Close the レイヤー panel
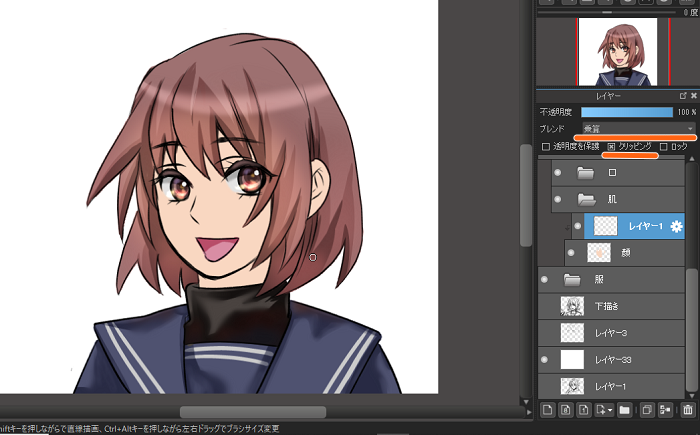 pyautogui.click(x=694, y=96)
